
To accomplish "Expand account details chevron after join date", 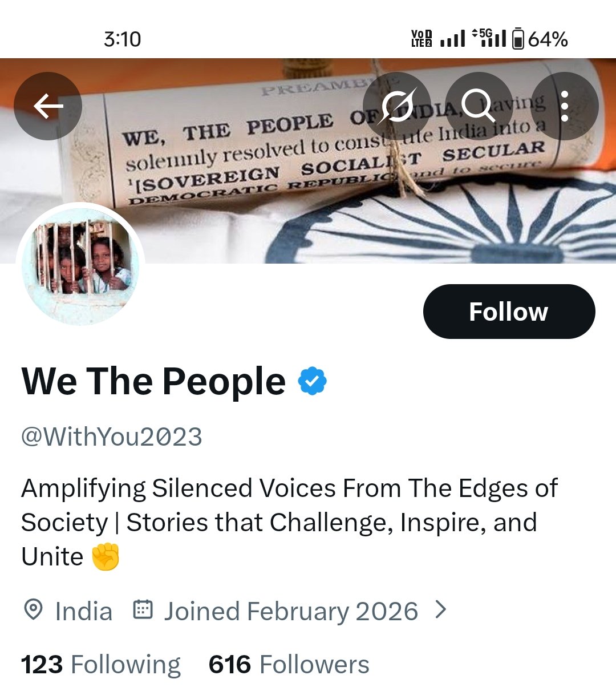I will 440,610.
